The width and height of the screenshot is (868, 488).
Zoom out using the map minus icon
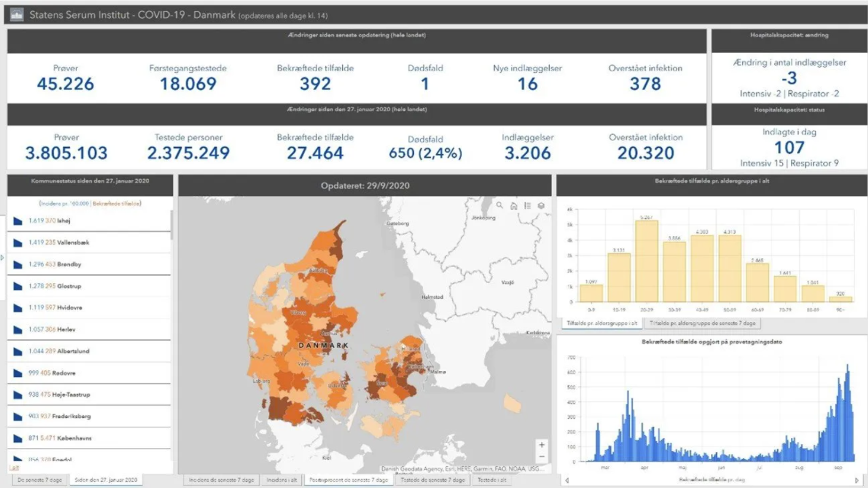point(541,456)
